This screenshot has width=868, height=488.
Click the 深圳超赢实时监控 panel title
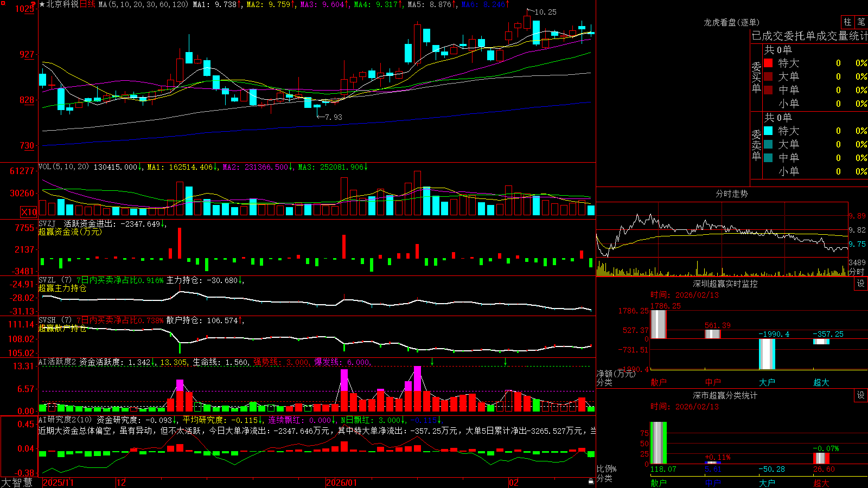pyautogui.click(x=725, y=284)
